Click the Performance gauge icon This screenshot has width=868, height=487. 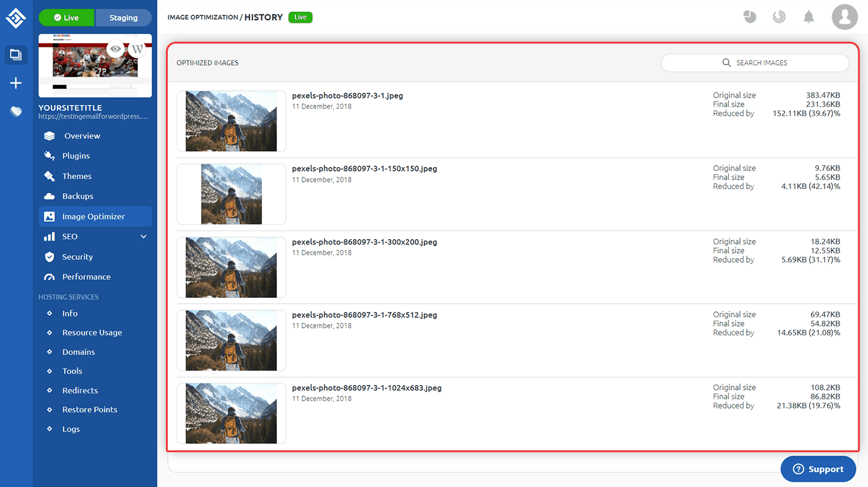point(50,277)
